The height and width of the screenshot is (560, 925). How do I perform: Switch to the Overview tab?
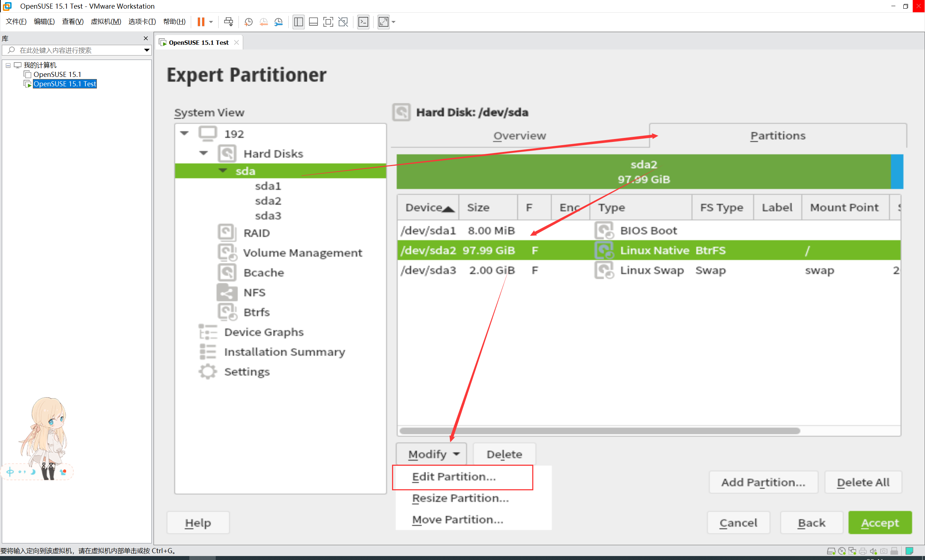[x=520, y=136]
